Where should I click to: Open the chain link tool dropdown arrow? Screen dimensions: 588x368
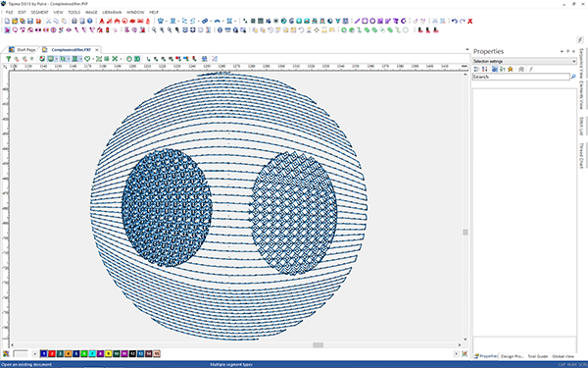click(x=211, y=21)
